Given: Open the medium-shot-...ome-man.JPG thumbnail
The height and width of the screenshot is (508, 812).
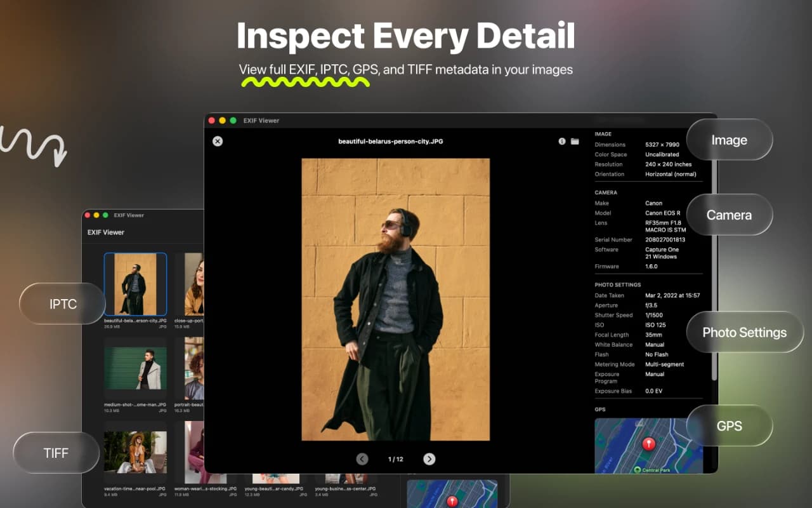Looking at the screenshot, I should pos(135,368).
